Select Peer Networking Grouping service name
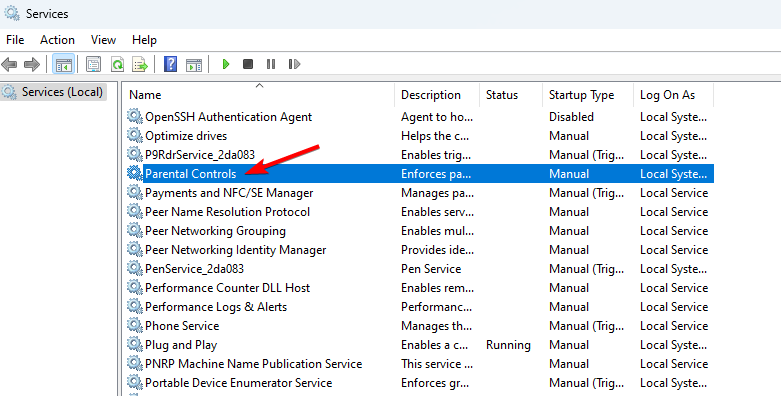781x396 pixels. pos(215,231)
